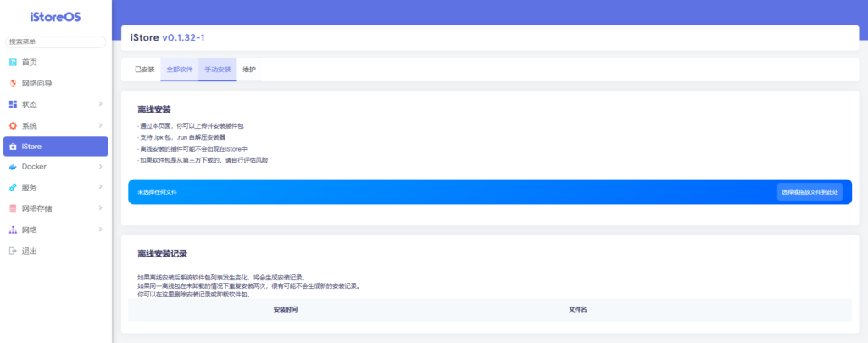The height and width of the screenshot is (343, 868).
Task: Click the 网络 network topology icon
Action: (14, 230)
